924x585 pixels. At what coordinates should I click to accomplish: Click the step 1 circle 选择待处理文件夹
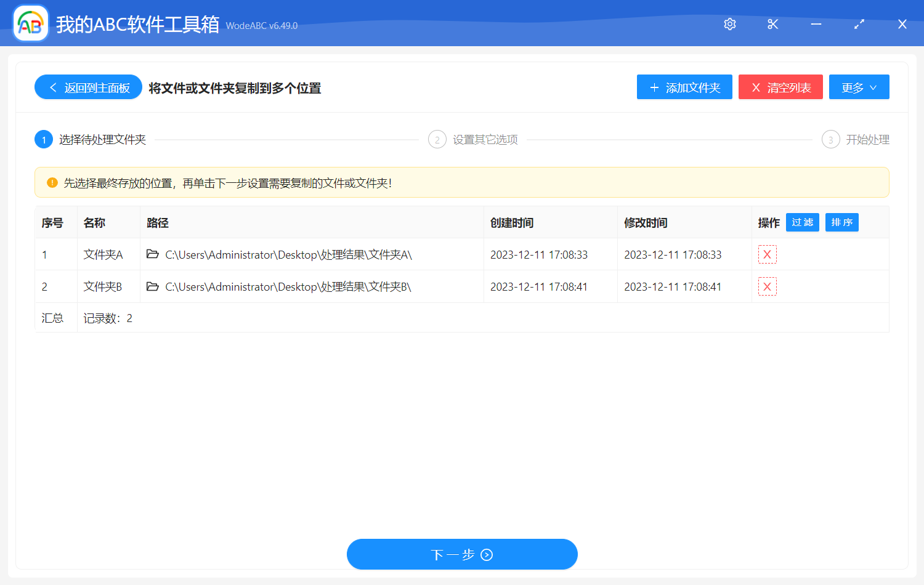pos(43,139)
